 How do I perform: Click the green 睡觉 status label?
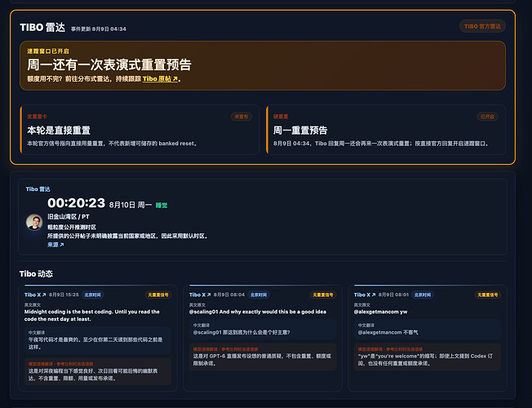click(162, 205)
